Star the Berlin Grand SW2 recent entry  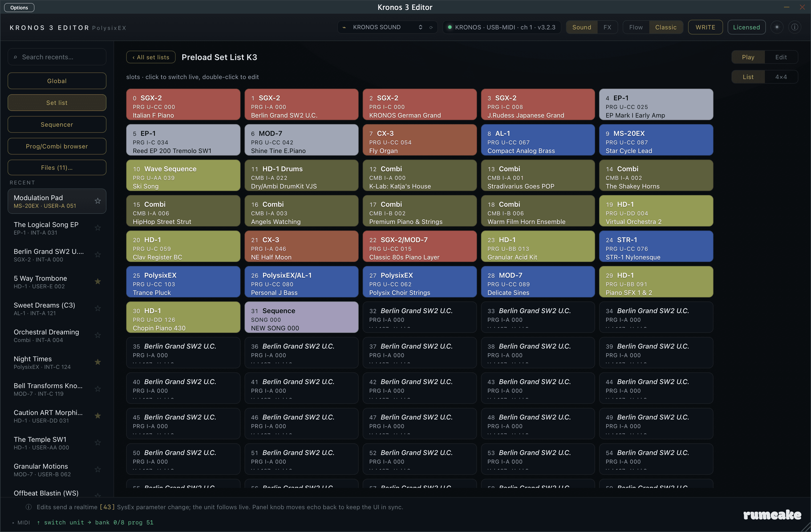point(98,255)
